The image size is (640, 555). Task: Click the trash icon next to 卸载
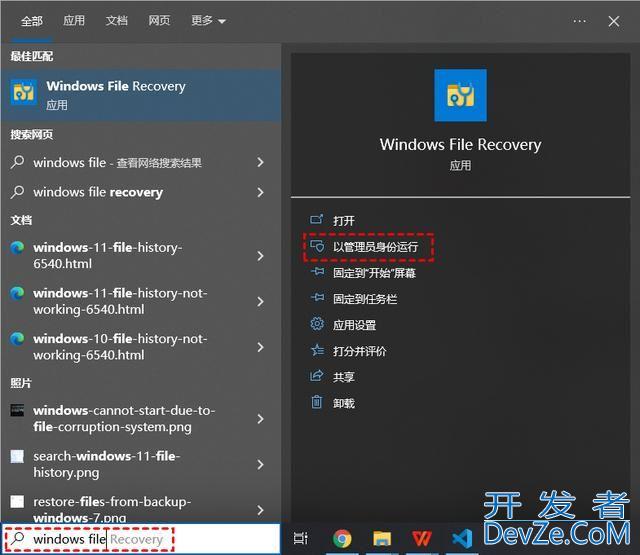tap(317, 402)
